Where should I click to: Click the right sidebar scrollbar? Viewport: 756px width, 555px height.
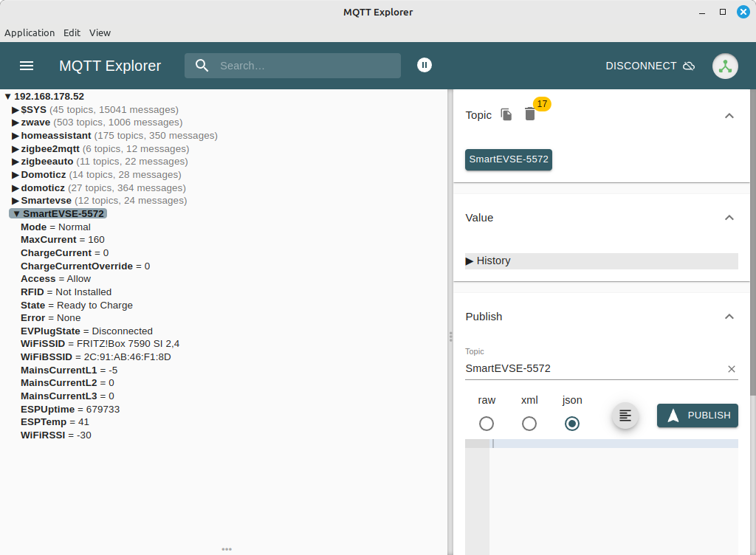tap(753, 241)
